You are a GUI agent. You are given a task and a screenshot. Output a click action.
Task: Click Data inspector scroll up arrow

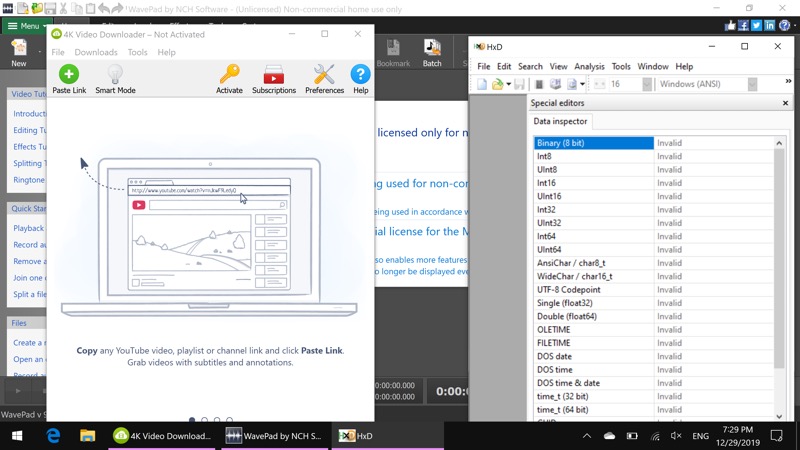point(779,143)
